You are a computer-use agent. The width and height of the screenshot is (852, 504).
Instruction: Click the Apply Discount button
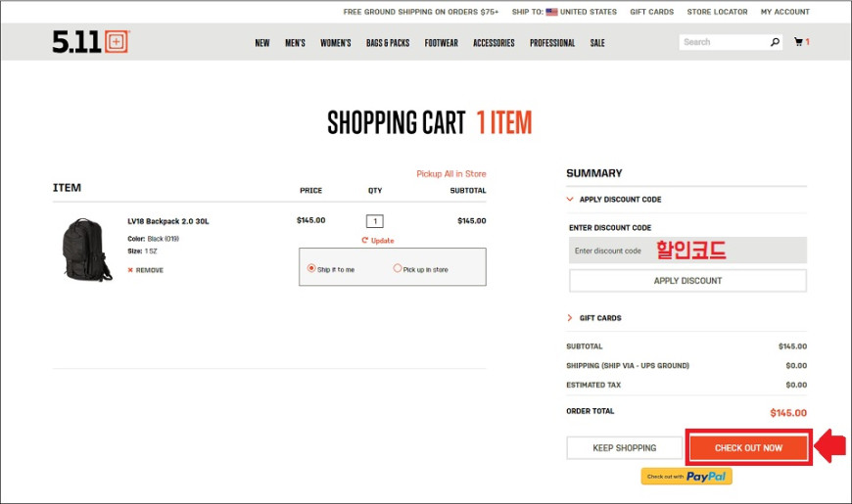(x=687, y=281)
